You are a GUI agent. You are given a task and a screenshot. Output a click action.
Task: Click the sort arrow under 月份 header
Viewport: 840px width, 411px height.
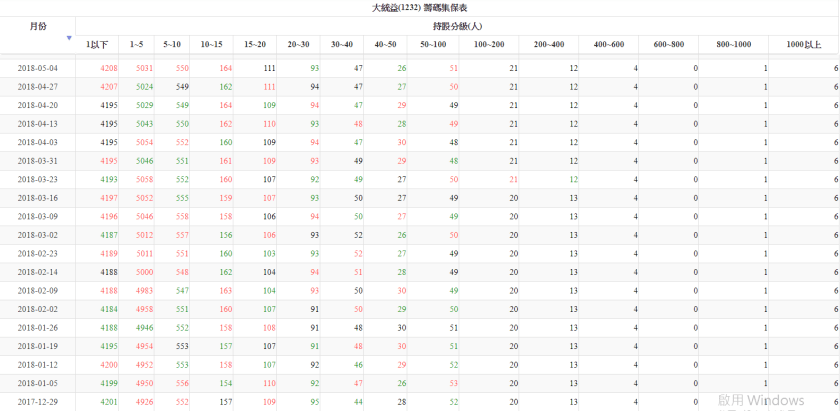[69, 38]
